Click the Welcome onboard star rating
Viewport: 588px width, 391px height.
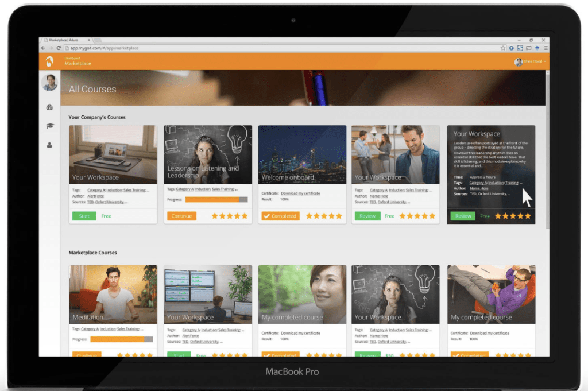(x=324, y=216)
